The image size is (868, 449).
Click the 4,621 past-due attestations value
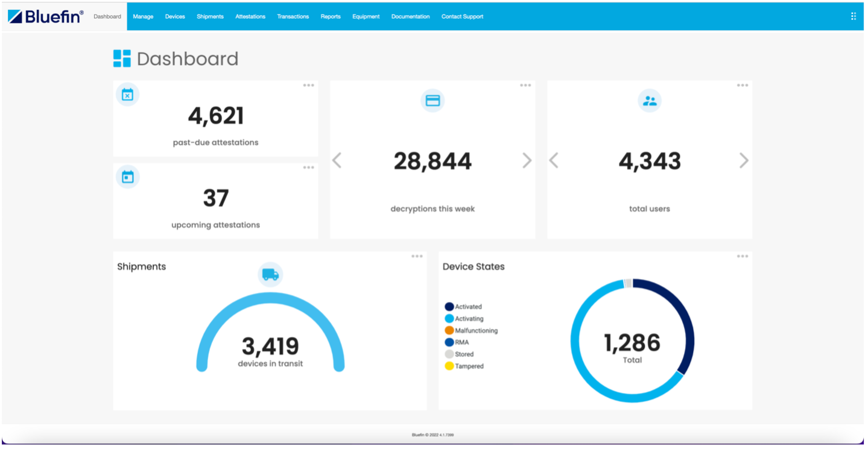(216, 116)
